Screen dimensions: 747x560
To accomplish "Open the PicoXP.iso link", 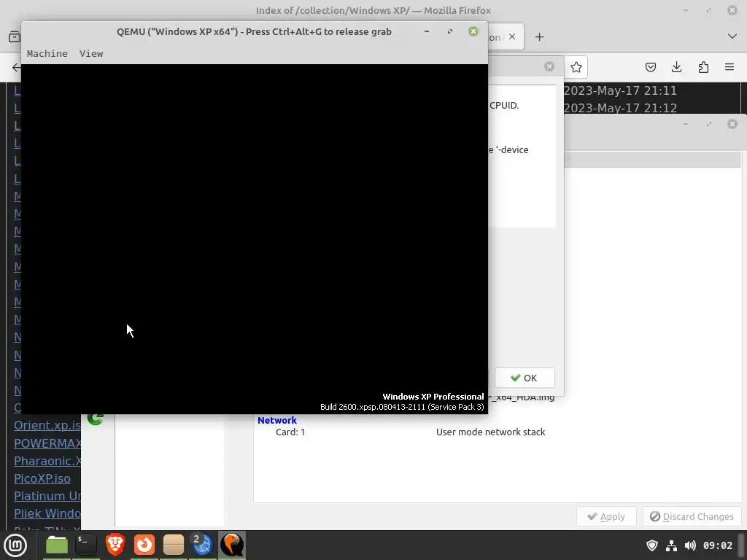I will pyautogui.click(x=42, y=478).
